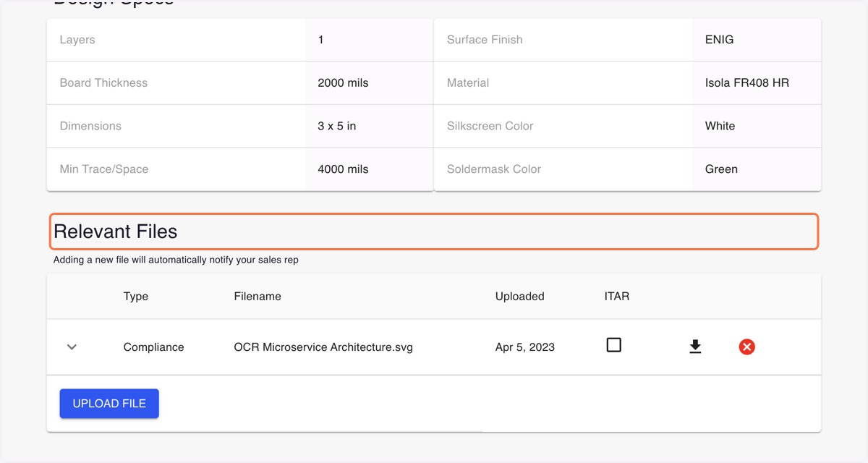Click the Compliance type cell

point(154,347)
